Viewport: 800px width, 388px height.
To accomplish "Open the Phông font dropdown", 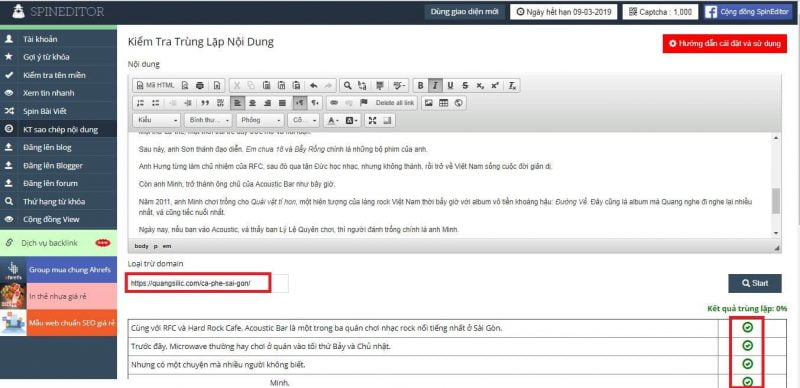I will [x=261, y=120].
